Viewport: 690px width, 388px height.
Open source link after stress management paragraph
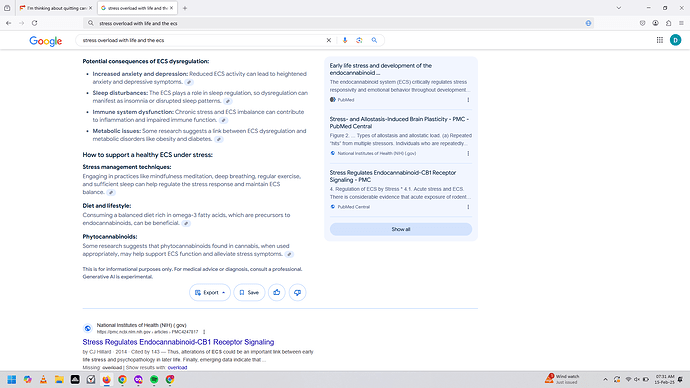tap(111, 192)
